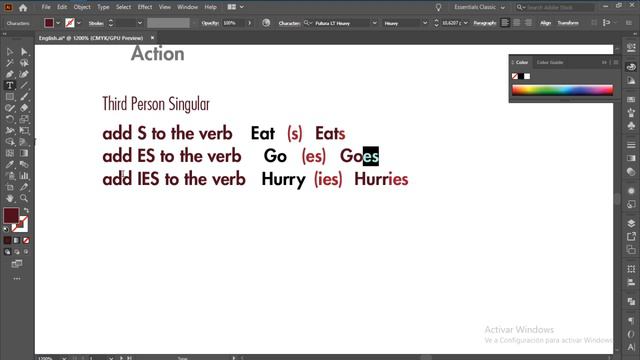This screenshot has height=360, width=640.
Task: Select the Gradient tool
Action: (24, 153)
